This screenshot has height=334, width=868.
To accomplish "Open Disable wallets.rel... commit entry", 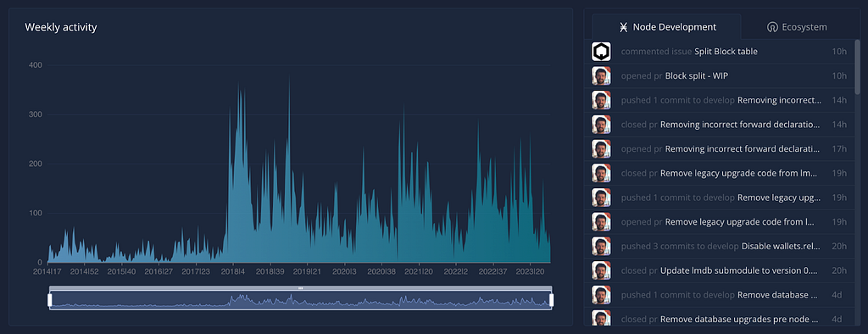I will pos(782,247).
